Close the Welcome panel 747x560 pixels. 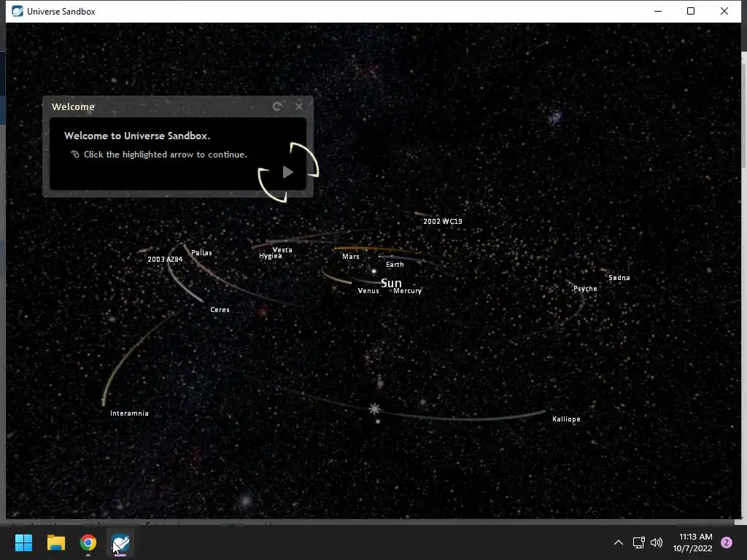(298, 106)
